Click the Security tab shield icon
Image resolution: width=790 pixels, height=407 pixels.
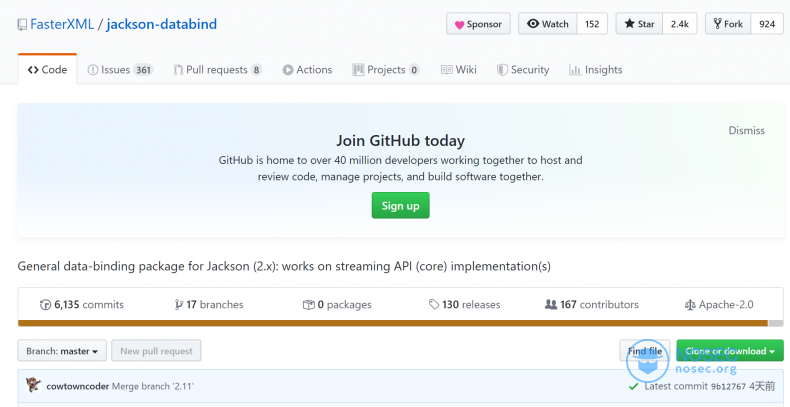[x=502, y=70]
